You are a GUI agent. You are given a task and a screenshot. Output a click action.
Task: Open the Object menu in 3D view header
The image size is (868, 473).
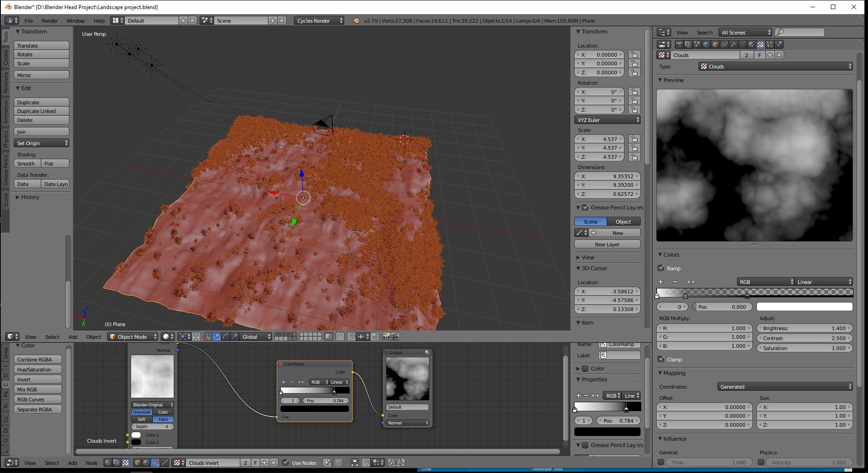click(93, 336)
